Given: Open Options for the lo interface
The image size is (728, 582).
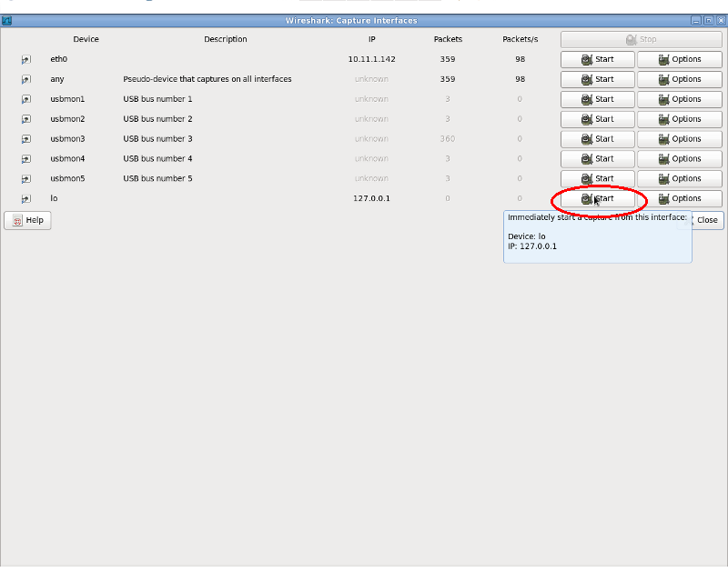Looking at the screenshot, I should coord(679,198).
